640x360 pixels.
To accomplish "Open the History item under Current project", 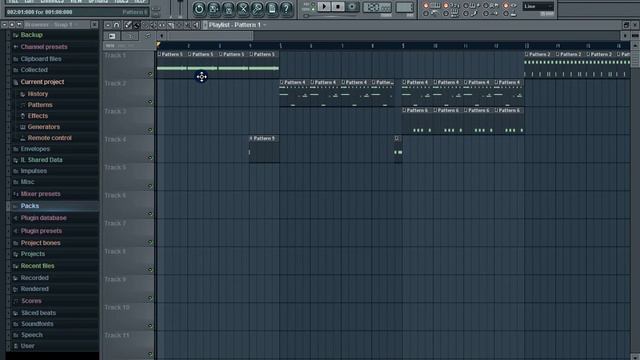I will click(x=38, y=94).
